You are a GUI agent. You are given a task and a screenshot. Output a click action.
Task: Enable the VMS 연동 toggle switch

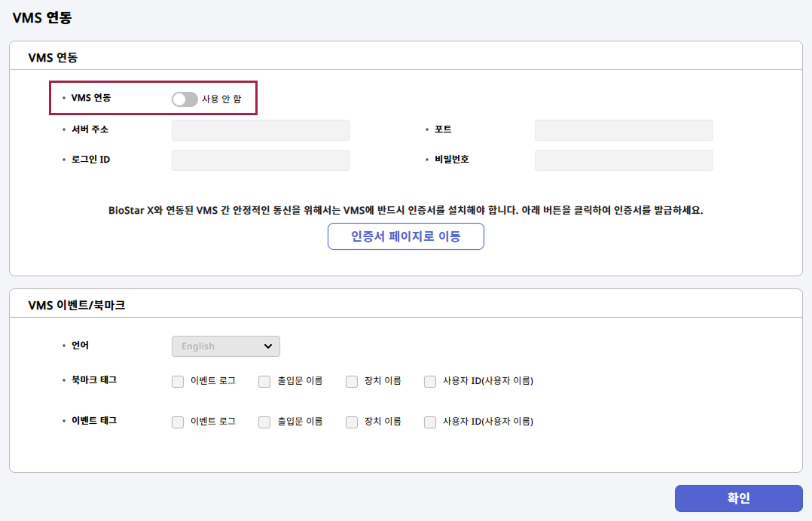pos(185,99)
